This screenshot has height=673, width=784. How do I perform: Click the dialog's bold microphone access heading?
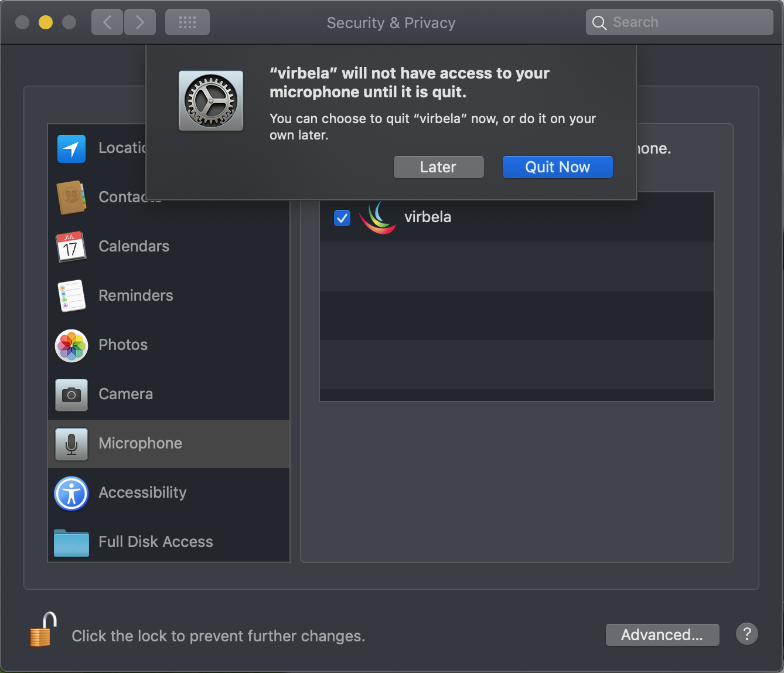[x=410, y=83]
